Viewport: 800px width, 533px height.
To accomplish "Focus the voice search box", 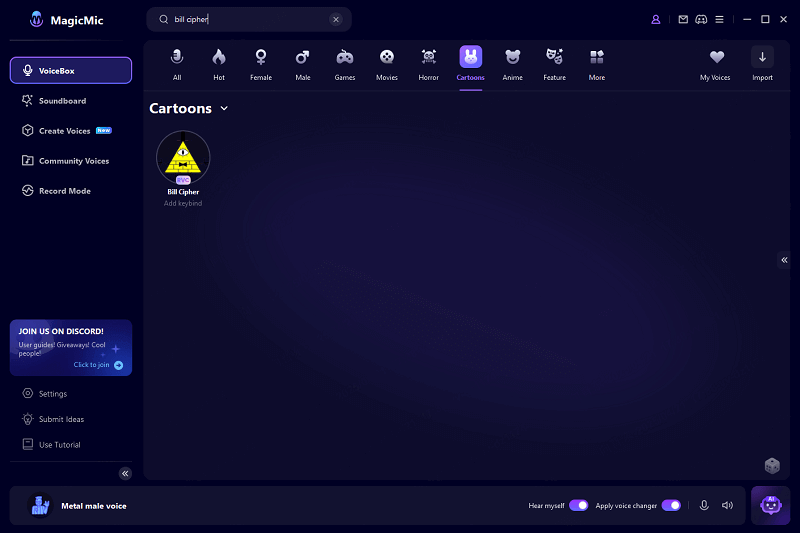I will click(249, 19).
